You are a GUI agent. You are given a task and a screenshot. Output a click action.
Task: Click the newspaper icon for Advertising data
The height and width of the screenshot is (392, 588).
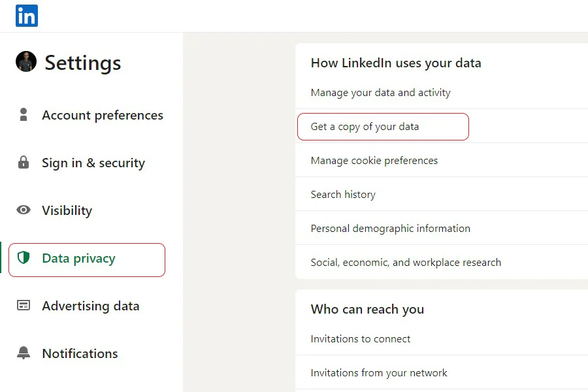tap(24, 305)
